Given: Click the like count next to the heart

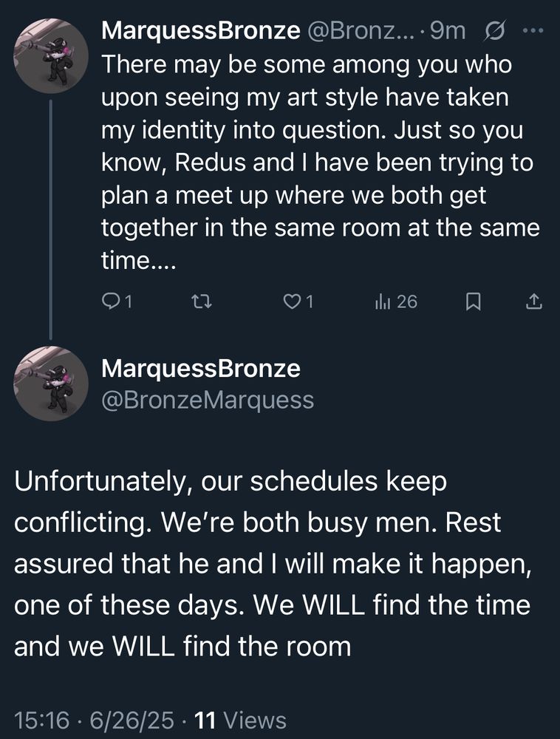Looking at the screenshot, I should [310, 302].
